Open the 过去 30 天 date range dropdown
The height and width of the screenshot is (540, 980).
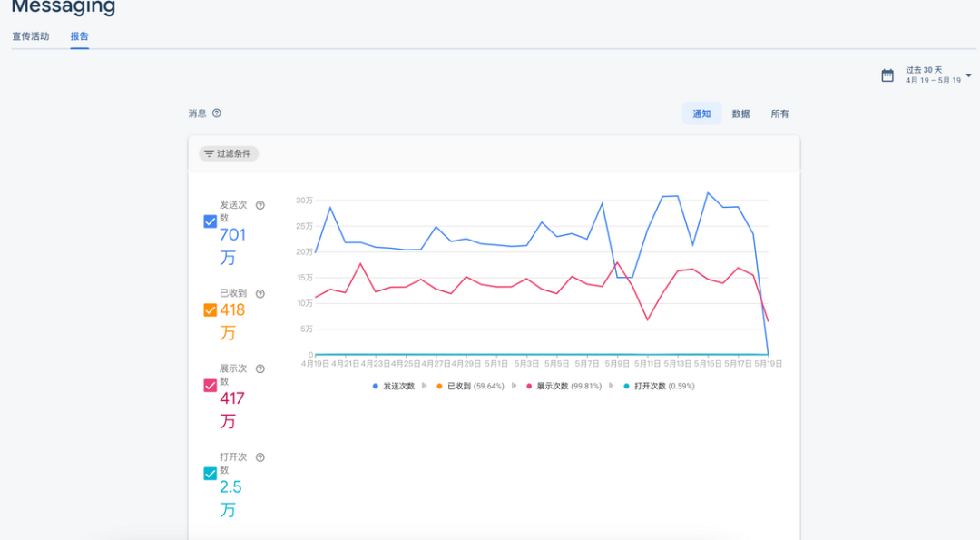[x=938, y=75]
